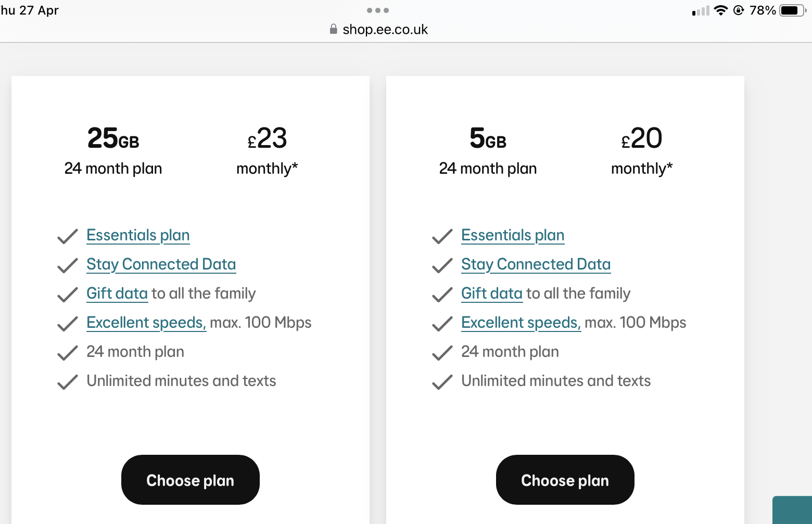Open Essentials plan link in 25GB card
The image size is (812, 524).
click(x=138, y=235)
